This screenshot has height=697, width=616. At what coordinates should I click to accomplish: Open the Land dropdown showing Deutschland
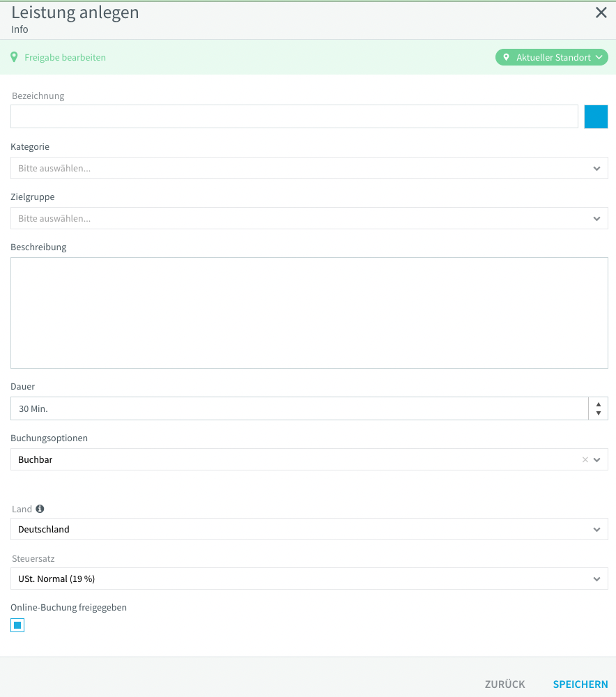(309, 529)
